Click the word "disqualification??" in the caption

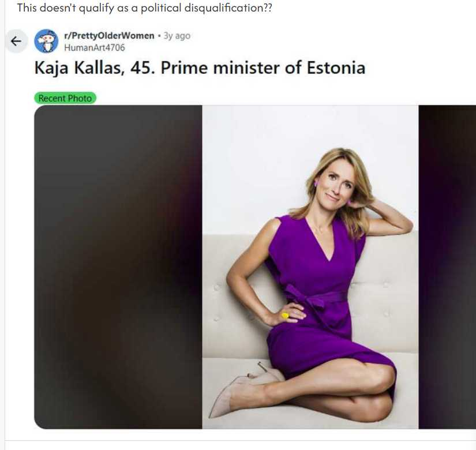(234, 8)
